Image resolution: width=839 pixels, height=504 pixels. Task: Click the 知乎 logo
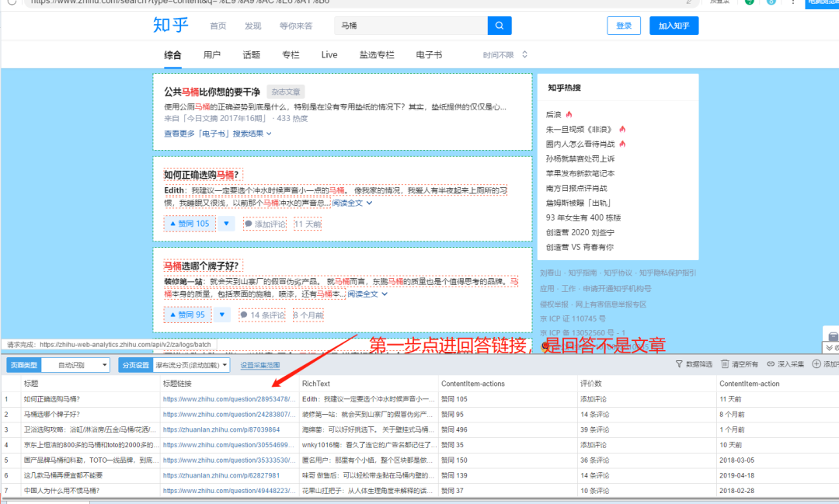171,26
